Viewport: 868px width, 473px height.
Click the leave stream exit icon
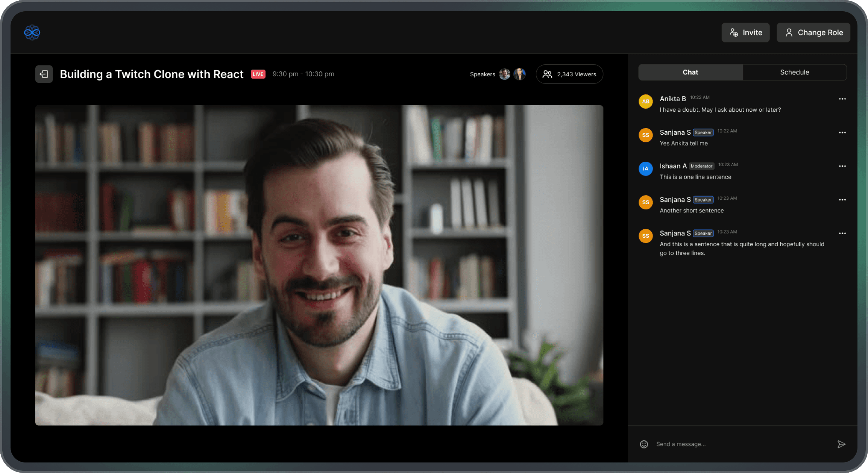(44, 74)
